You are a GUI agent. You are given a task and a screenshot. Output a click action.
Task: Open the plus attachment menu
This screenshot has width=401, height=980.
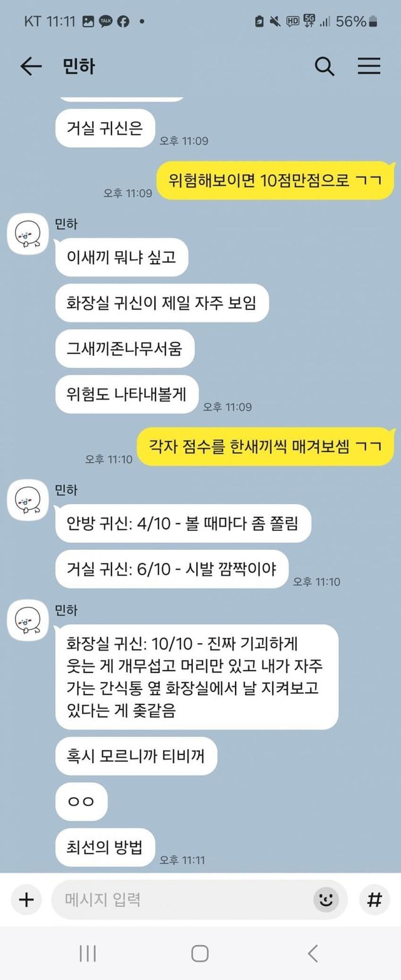tap(26, 900)
